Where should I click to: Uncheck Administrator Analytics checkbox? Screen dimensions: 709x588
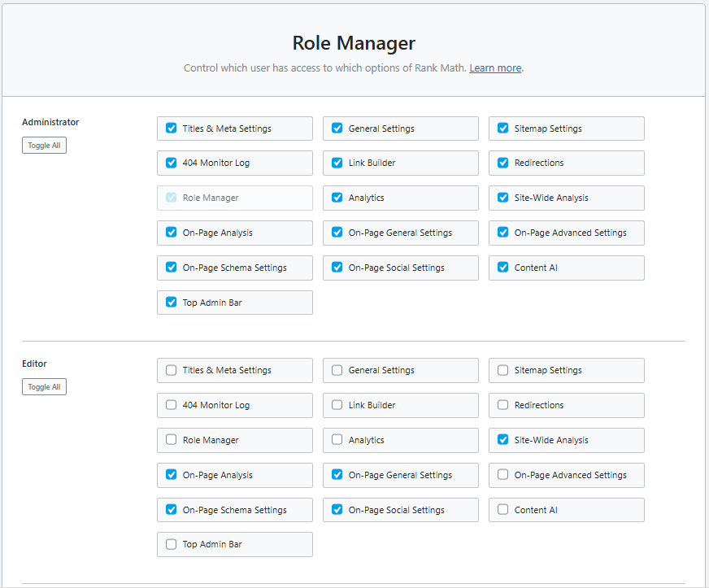tap(337, 198)
